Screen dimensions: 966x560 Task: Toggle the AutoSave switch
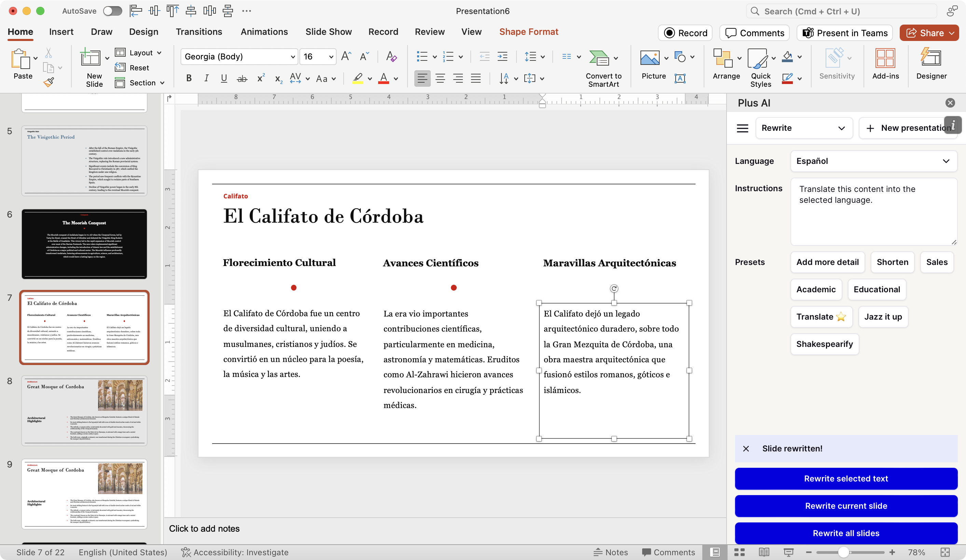112,11
